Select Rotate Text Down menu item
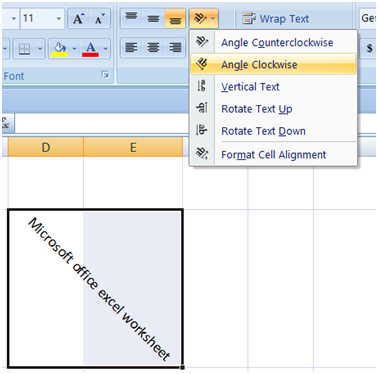Viewport: 378px width, 374px height. pos(273,131)
